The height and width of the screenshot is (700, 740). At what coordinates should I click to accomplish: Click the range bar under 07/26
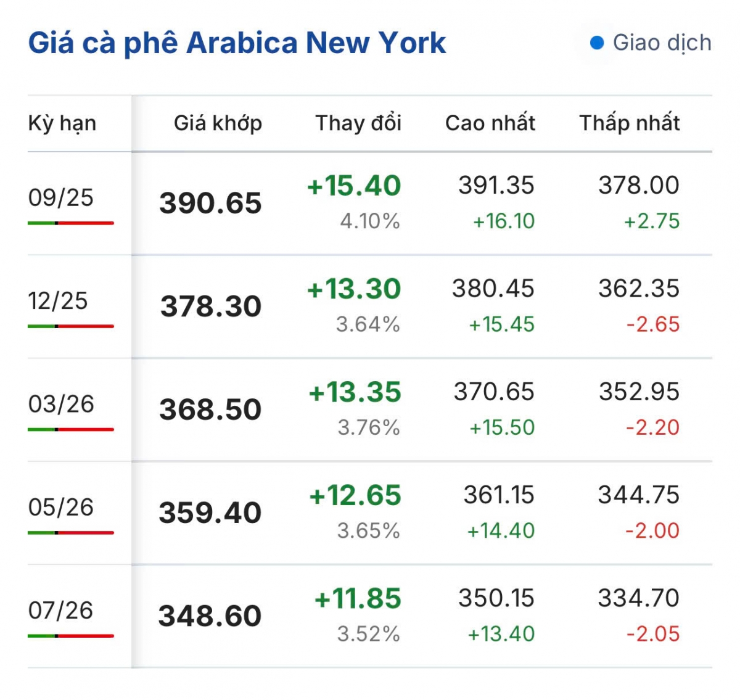tap(71, 635)
